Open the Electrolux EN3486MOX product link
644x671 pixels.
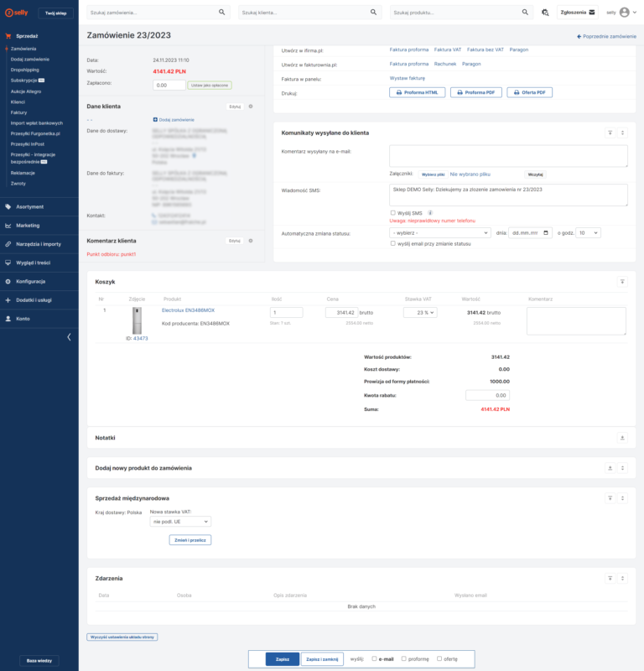coord(188,310)
